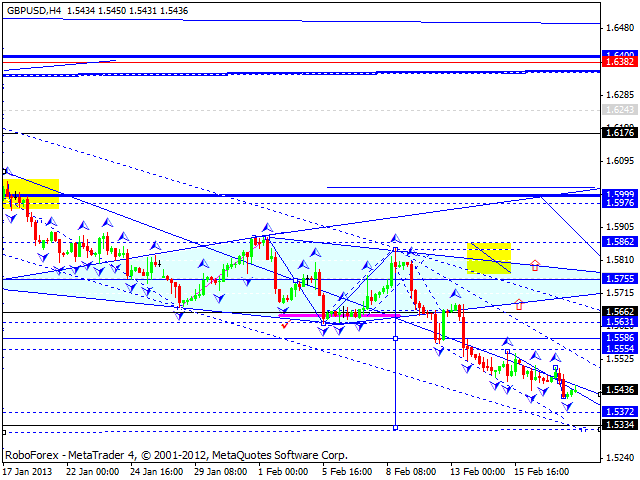Image resolution: width=640 pixels, height=480 pixels.
Task: Click the 13 Feb 00:00 time label
Action: tap(477, 472)
